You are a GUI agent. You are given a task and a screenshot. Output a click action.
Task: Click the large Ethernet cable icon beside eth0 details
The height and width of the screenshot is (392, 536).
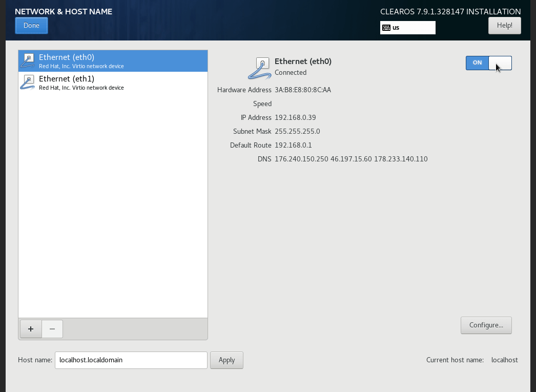[259, 68]
